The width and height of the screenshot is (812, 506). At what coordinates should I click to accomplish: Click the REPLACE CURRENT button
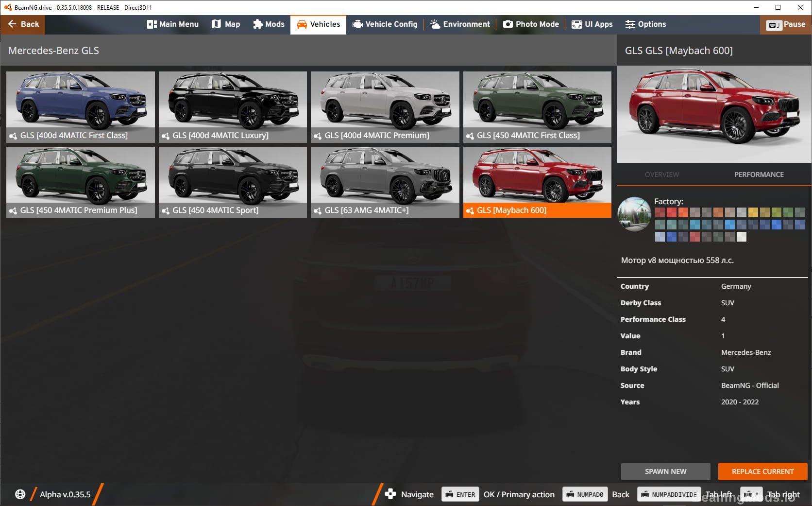762,471
